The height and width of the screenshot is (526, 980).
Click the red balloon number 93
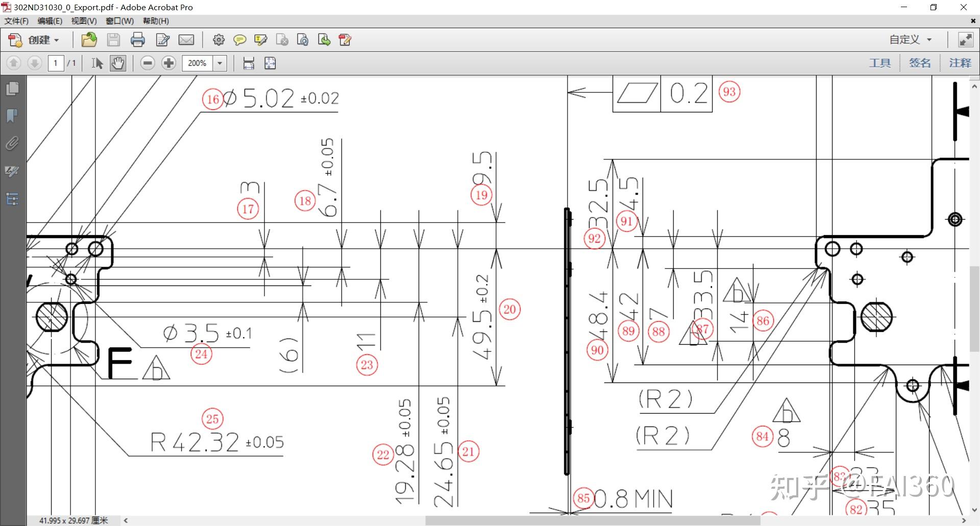pos(729,92)
